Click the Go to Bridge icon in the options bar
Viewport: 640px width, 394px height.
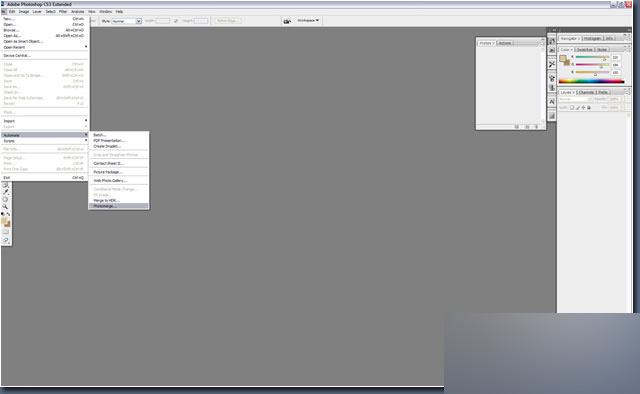click(x=287, y=21)
